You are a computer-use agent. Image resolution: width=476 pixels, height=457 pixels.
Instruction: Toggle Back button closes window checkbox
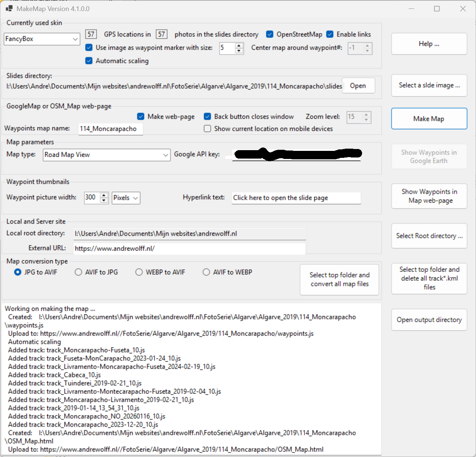[x=208, y=117]
